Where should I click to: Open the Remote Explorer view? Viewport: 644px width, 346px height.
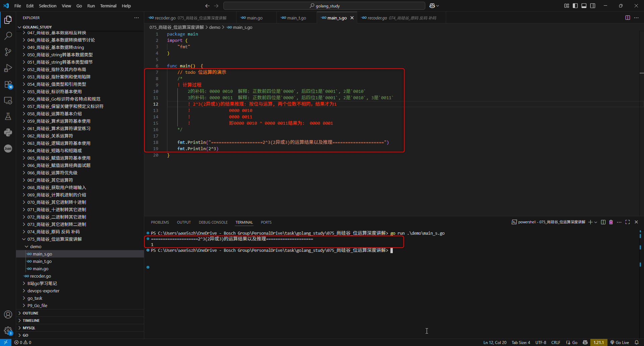pyautogui.click(x=8, y=100)
